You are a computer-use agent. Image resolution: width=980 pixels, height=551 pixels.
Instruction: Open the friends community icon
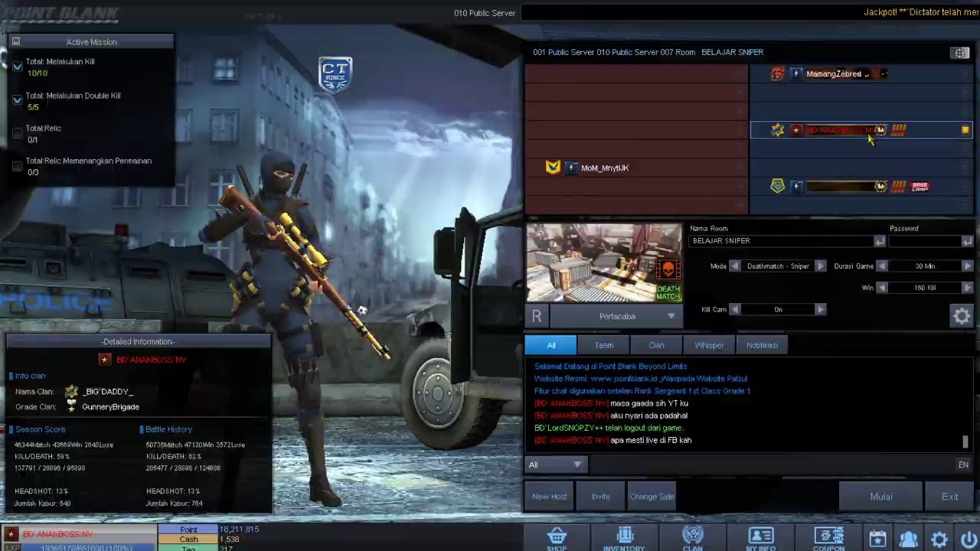(x=909, y=540)
